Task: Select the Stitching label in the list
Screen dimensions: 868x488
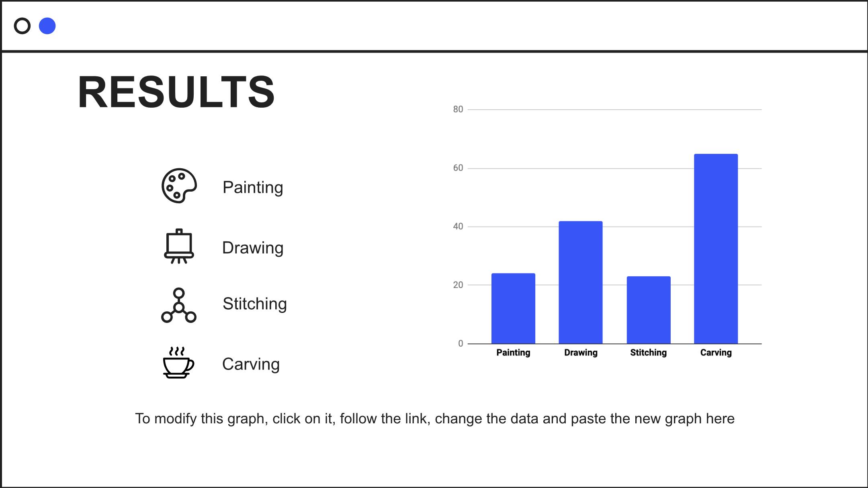Action: pos(255,304)
